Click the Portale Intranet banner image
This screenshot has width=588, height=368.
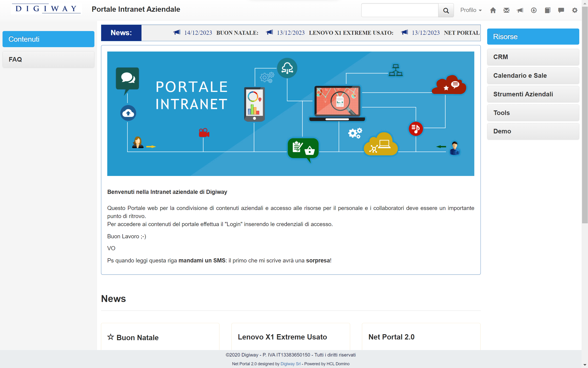(x=291, y=114)
